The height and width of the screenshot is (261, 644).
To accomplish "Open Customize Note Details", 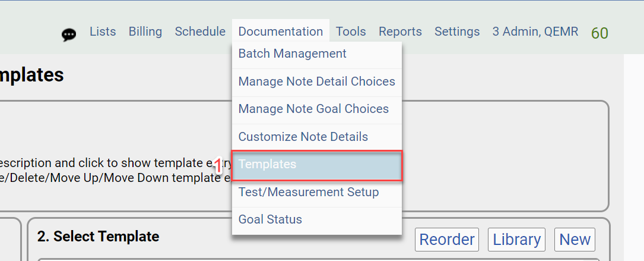I will coord(303,137).
